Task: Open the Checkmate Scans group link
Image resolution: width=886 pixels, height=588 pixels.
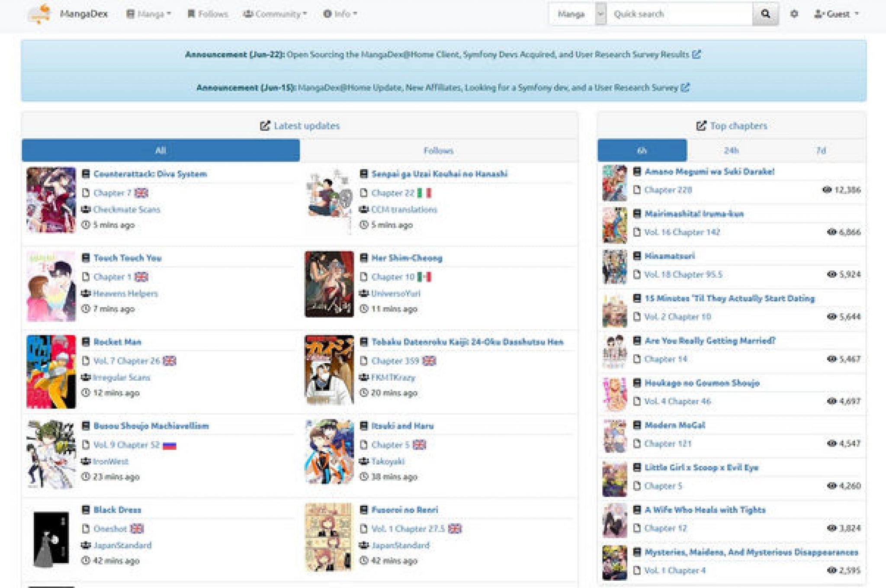Action: tap(127, 209)
